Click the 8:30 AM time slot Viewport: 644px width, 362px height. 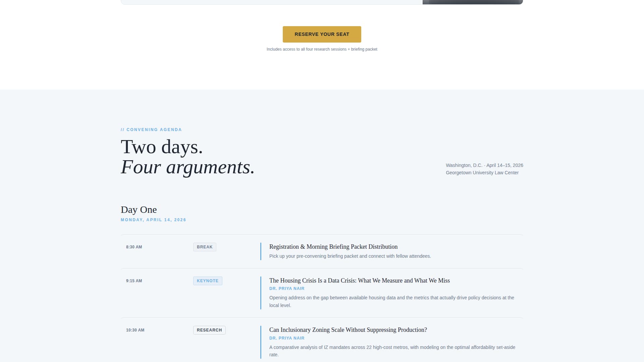pyautogui.click(x=134, y=247)
